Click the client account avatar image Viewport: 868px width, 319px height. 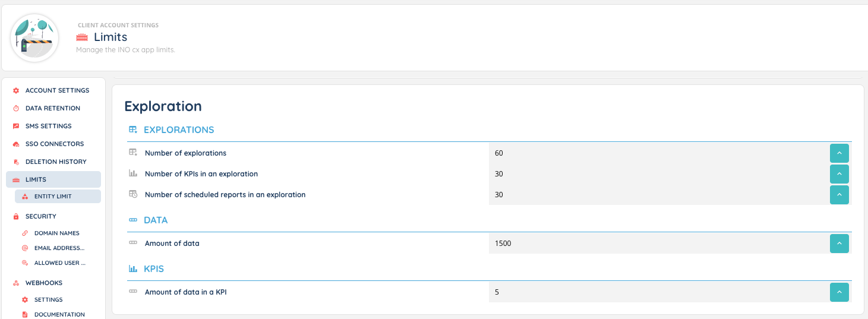pos(34,38)
